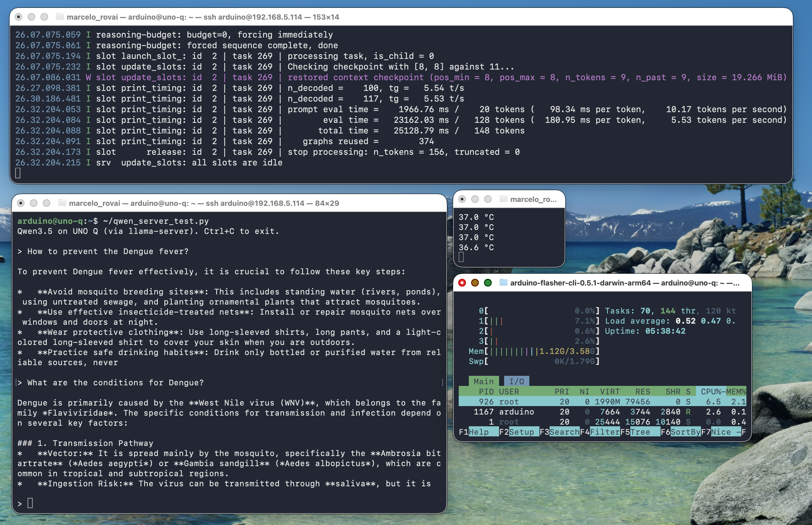Sort htop by the VIRT column header
This screenshot has height=525, width=812.
click(610, 391)
